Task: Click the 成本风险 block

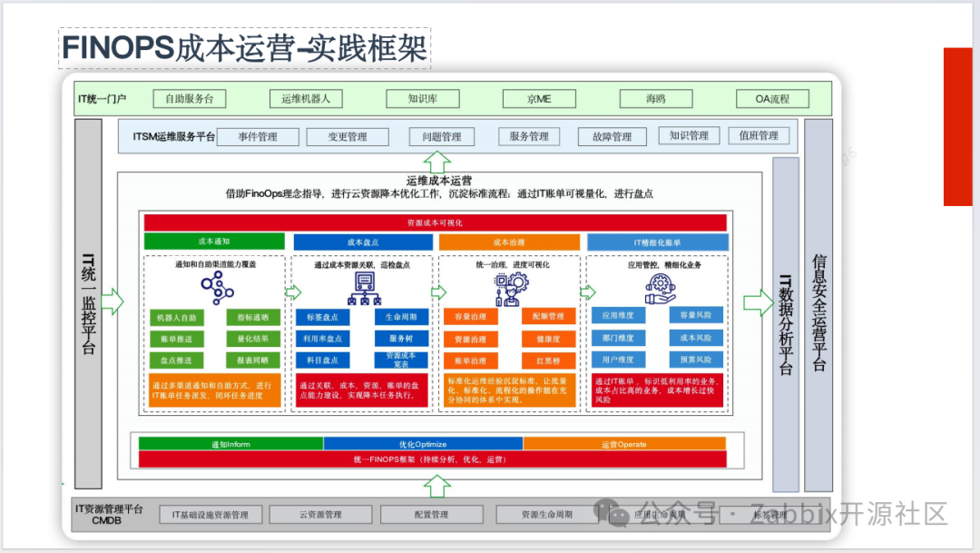Action: pos(696,338)
